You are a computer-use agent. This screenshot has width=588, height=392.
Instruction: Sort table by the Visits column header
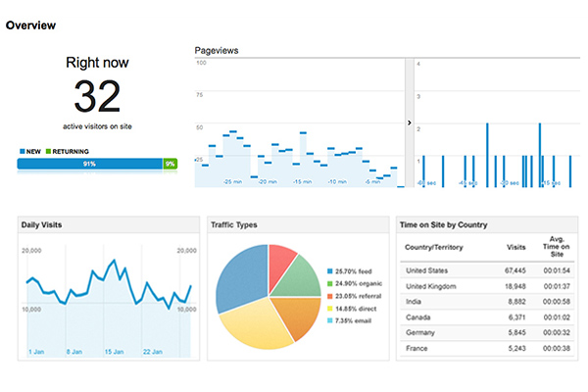click(x=514, y=248)
